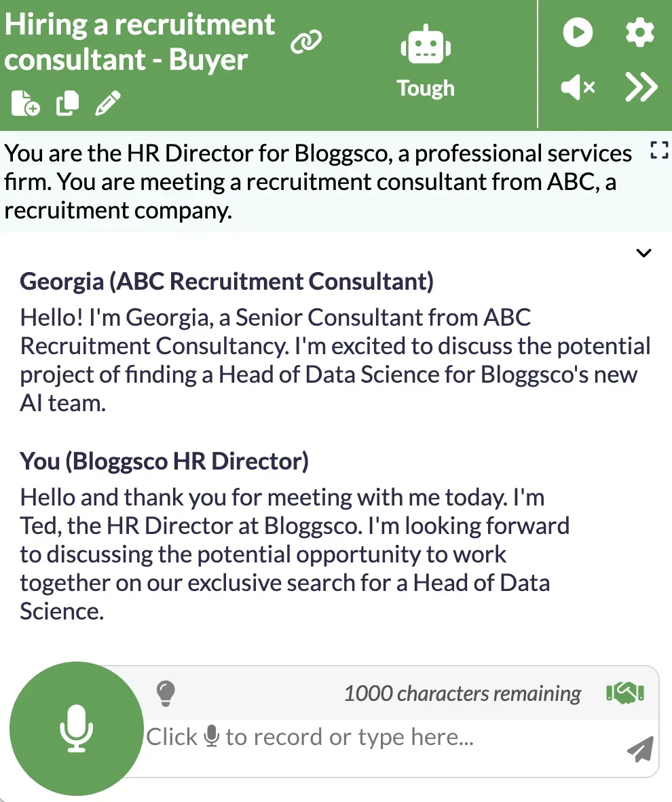
Task: Send the message with paper plane icon
Action: click(x=640, y=749)
